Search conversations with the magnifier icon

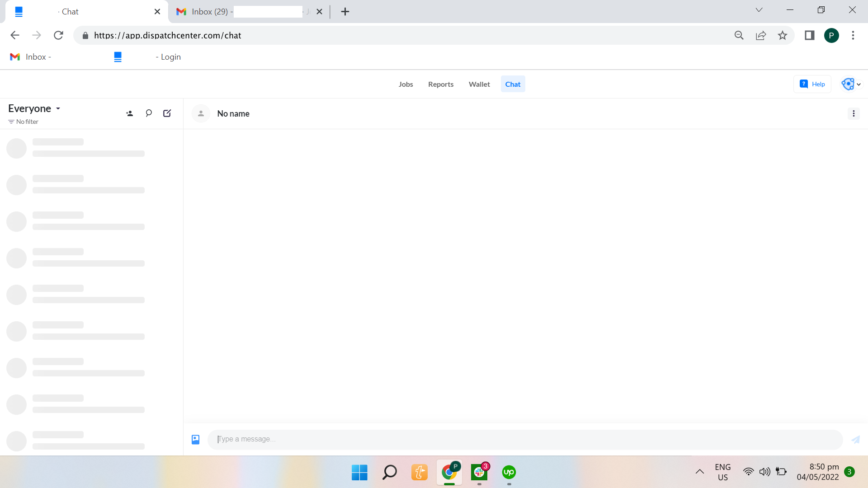point(148,113)
